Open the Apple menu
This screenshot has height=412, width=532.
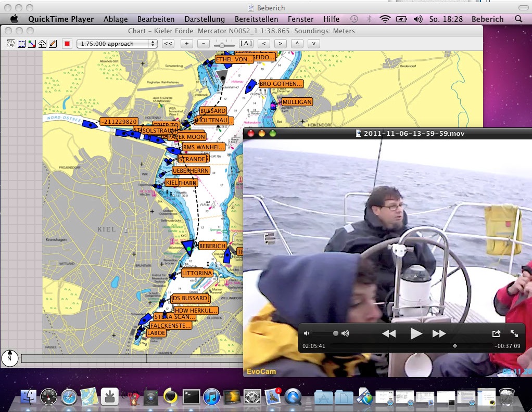tap(14, 19)
